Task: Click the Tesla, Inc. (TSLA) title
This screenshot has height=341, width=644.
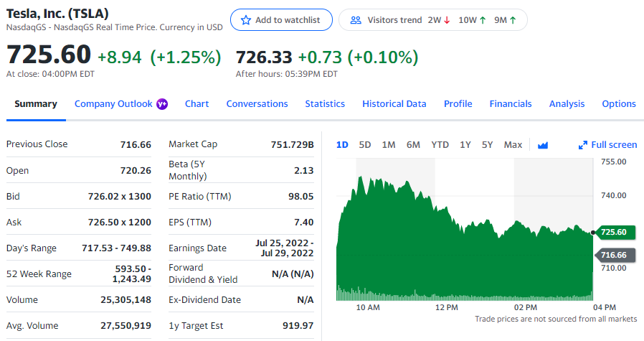Action: click(x=57, y=14)
